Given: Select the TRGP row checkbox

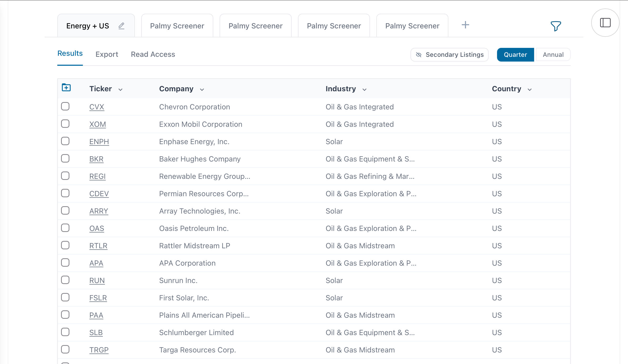Looking at the screenshot, I should (65, 350).
